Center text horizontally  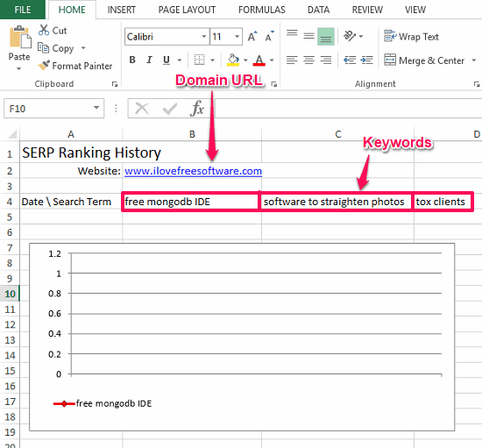[x=308, y=60]
